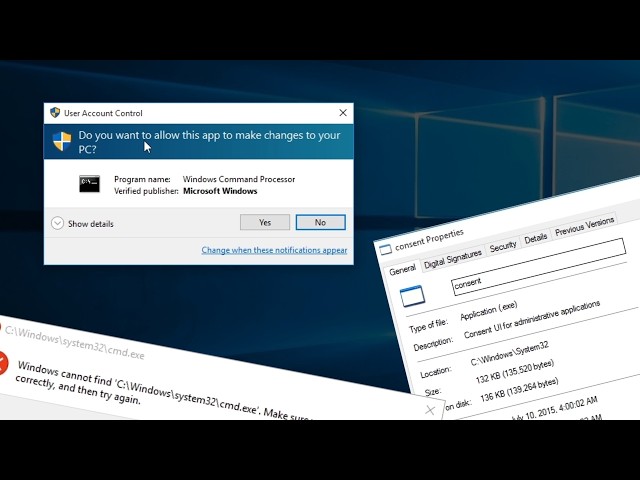Screen dimensions: 640x480
Task: Click the large shield icon in blue banner
Action: pyautogui.click(x=62, y=142)
